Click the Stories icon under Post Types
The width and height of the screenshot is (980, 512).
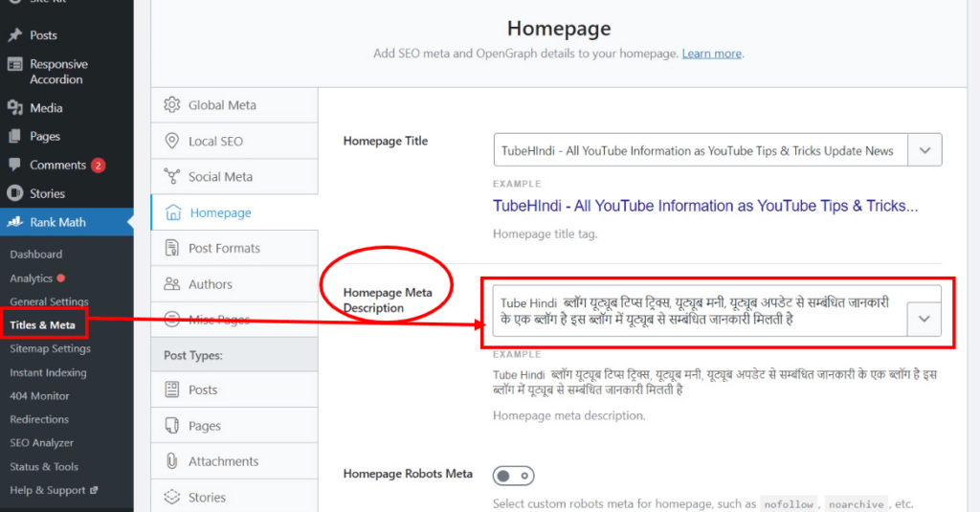coord(172,497)
